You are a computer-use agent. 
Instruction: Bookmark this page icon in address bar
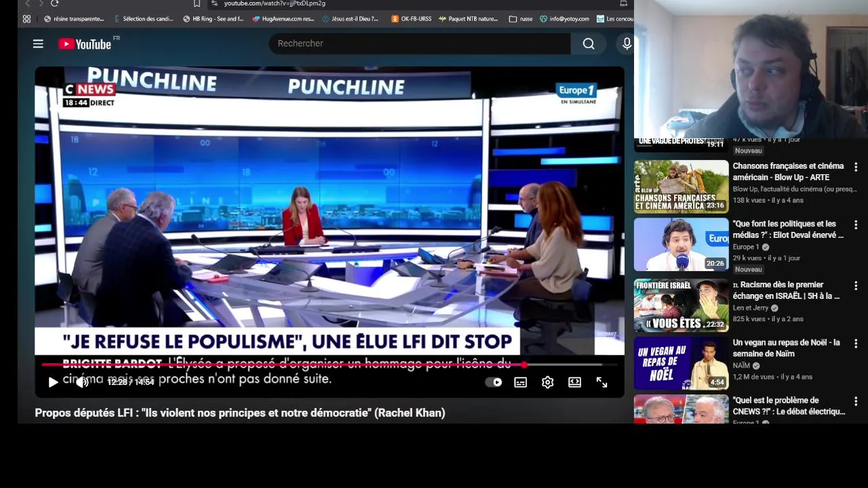(x=197, y=3)
